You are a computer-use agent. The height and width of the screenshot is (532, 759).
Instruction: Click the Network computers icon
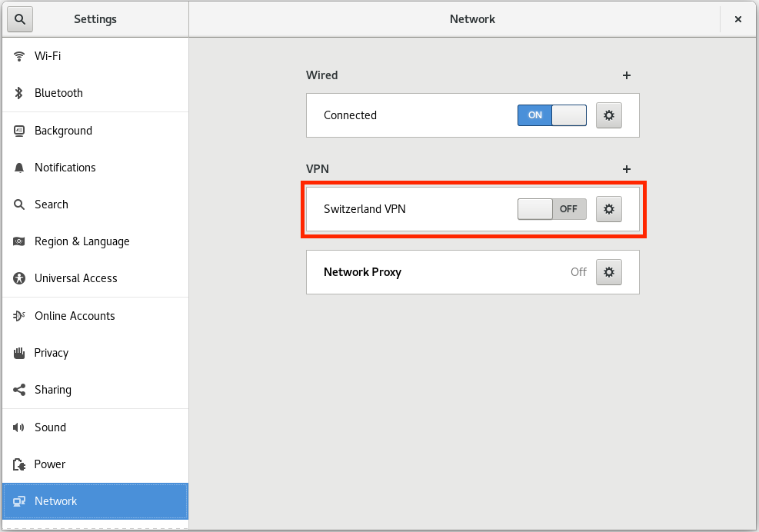[19, 501]
